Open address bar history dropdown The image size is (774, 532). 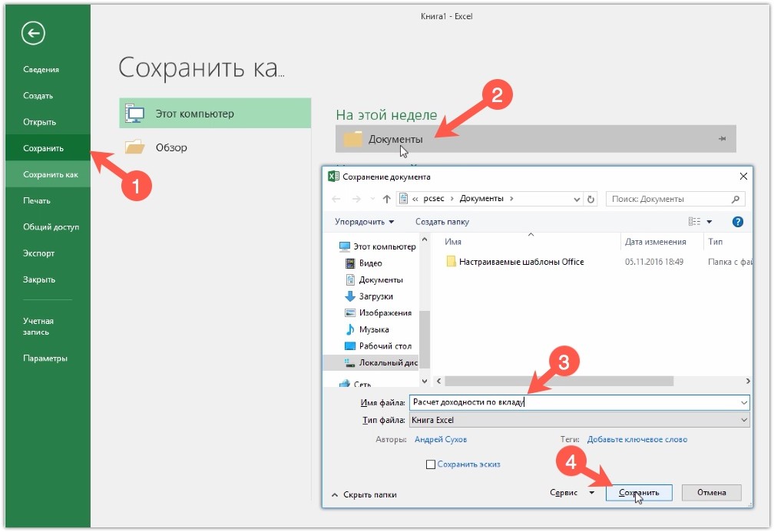tap(577, 200)
